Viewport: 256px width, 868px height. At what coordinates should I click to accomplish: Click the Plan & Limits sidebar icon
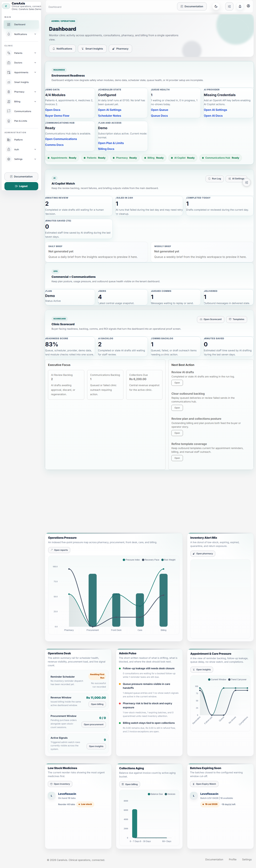(x=9, y=121)
